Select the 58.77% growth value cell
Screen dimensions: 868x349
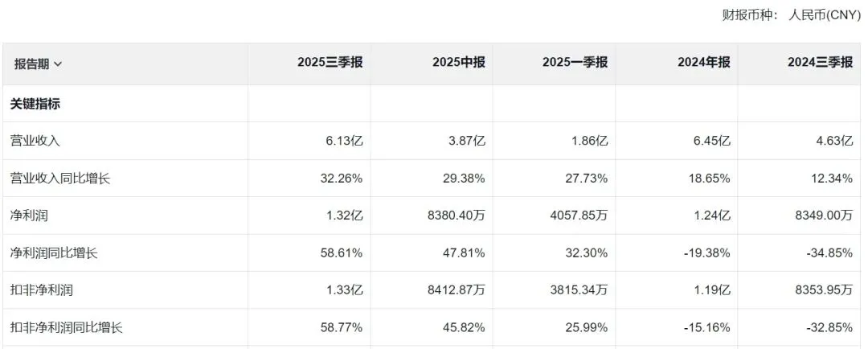(341, 328)
